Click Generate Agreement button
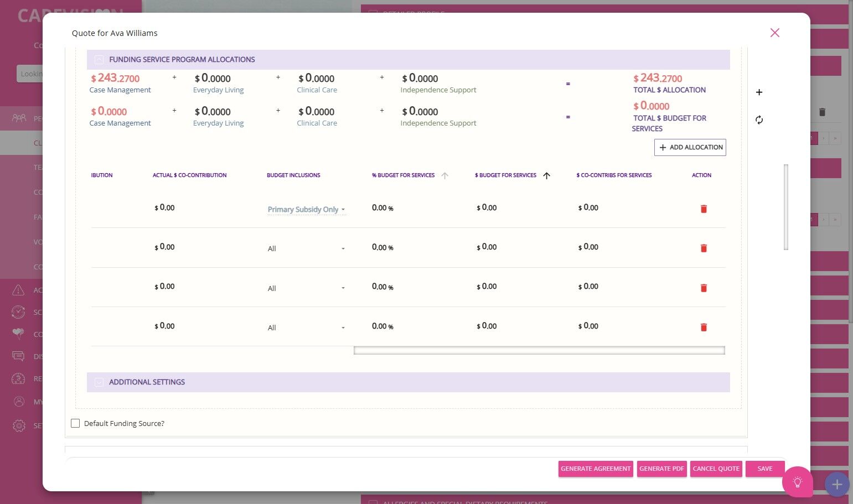Viewport: 853px width, 504px height. point(596,469)
